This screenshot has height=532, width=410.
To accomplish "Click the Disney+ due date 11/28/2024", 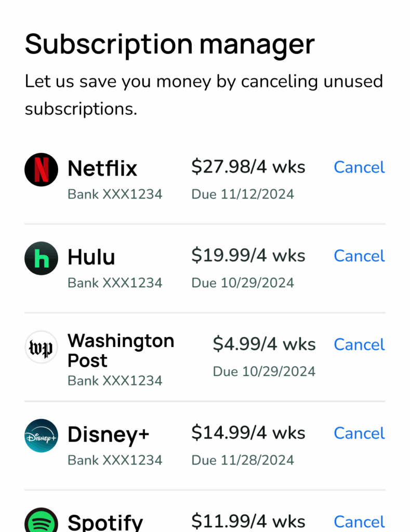I will point(243,460).
